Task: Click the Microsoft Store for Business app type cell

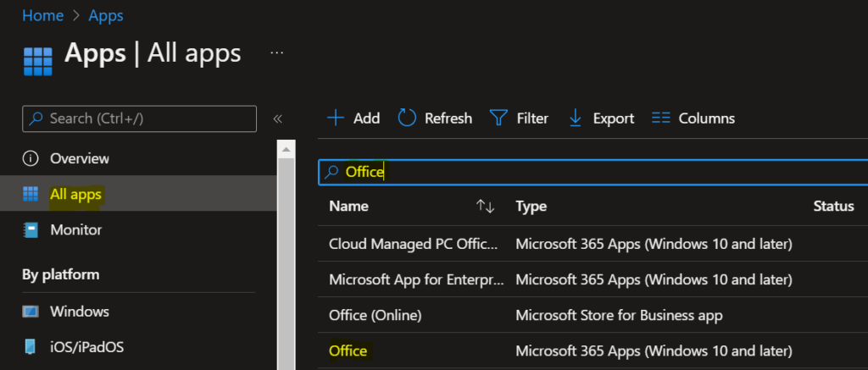Action: click(x=619, y=316)
